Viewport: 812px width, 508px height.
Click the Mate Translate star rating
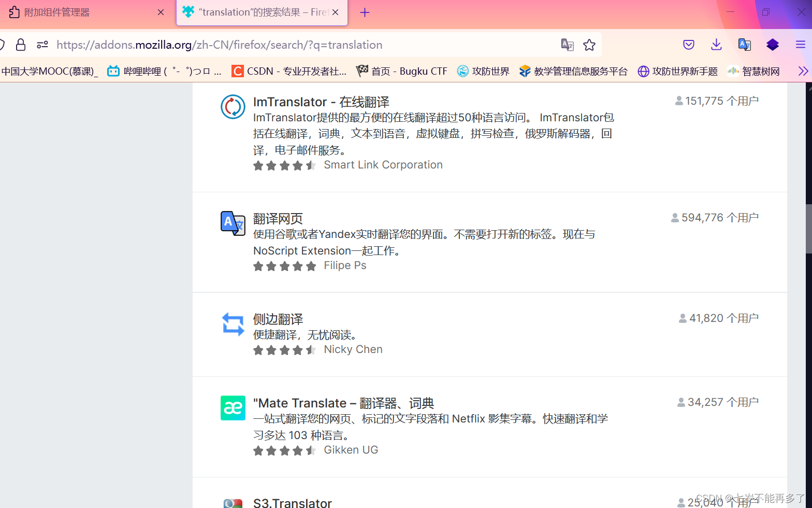tap(284, 450)
